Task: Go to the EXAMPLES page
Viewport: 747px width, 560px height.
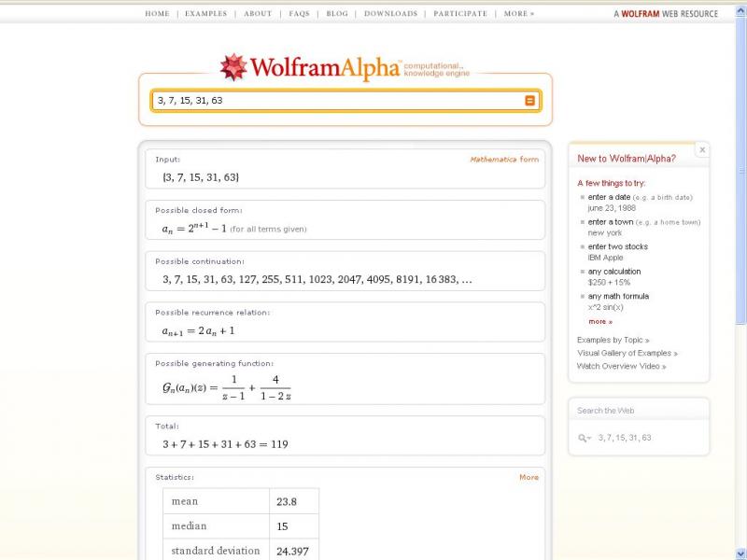Action: point(205,14)
